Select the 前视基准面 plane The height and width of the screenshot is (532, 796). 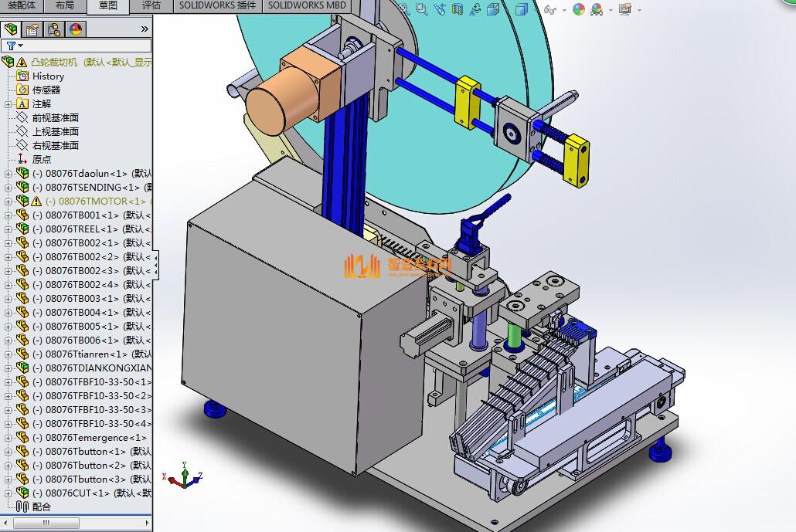point(55,117)
